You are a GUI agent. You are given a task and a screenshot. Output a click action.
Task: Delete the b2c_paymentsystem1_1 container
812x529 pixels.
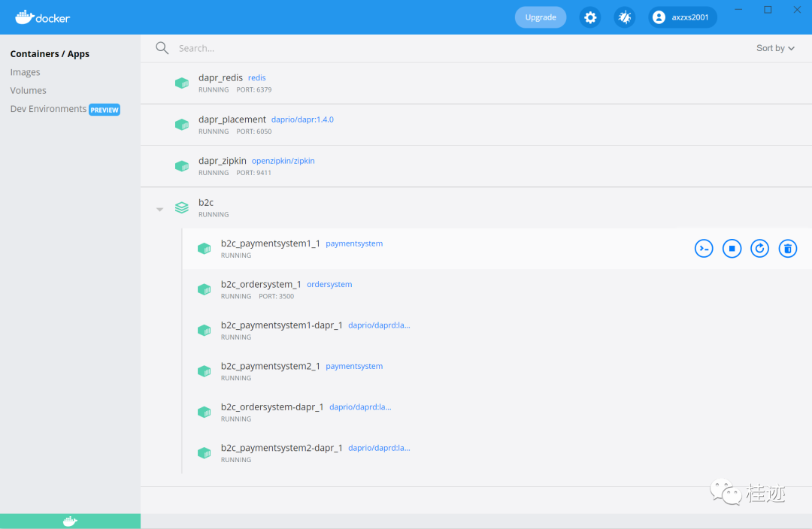pos(788,249)
